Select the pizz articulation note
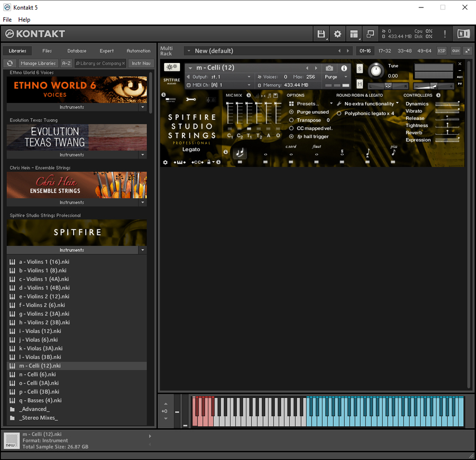The height and width of the screenshot is (460, 476). 393,151
